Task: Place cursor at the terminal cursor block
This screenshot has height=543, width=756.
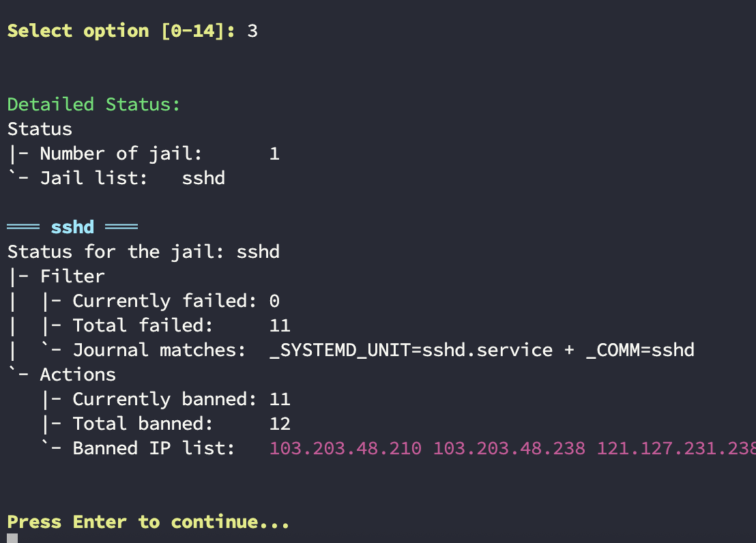Action: (12, 538)
